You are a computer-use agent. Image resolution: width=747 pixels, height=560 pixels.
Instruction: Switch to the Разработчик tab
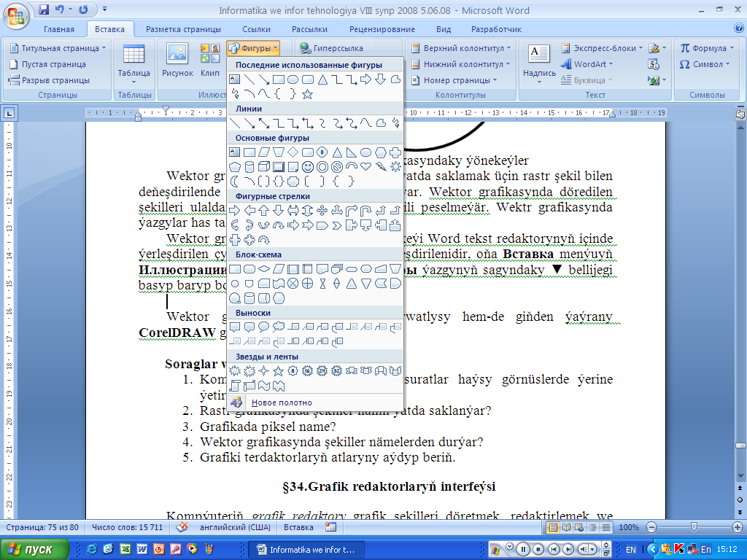click(x=496, y=29)
